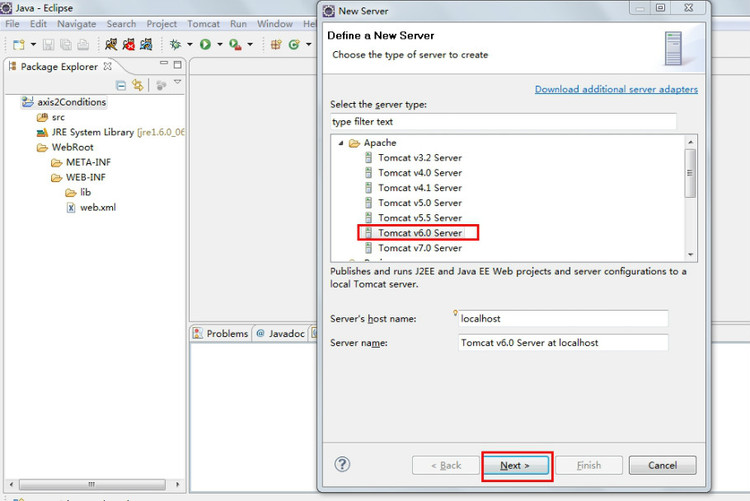Click the Eclipse icon in the title bar
750x501 pixels.
point(6,8)
